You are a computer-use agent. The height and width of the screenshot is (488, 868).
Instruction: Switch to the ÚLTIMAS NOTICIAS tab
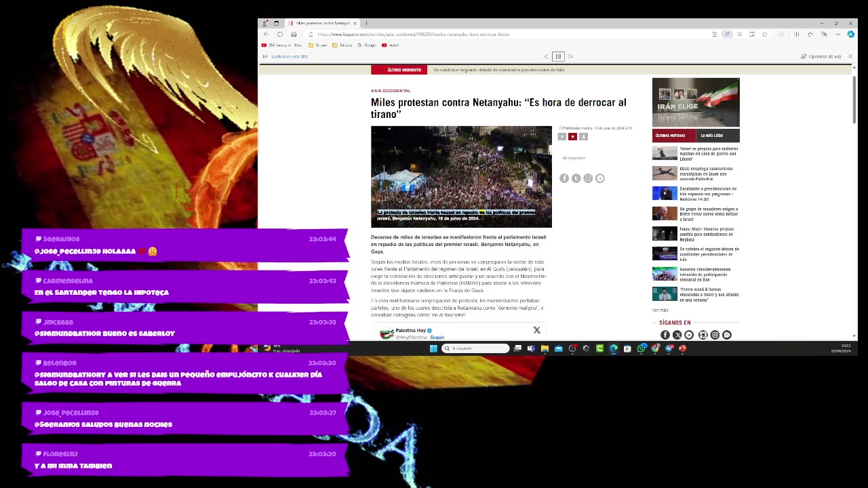tap(674, 136)
